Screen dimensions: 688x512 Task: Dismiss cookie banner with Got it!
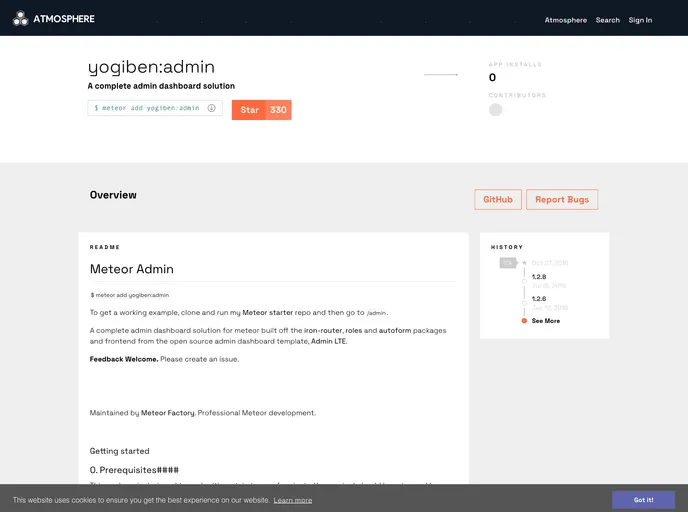[x=643, y=500]
